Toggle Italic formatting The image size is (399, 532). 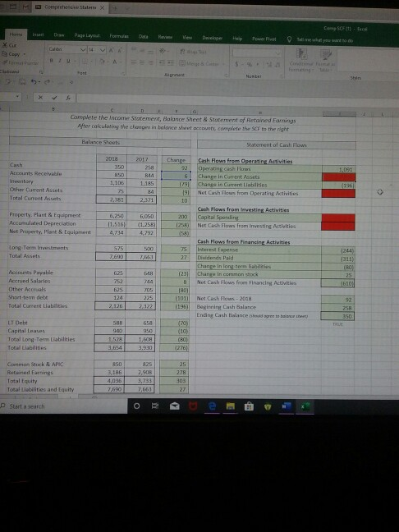tap(59, 61)
